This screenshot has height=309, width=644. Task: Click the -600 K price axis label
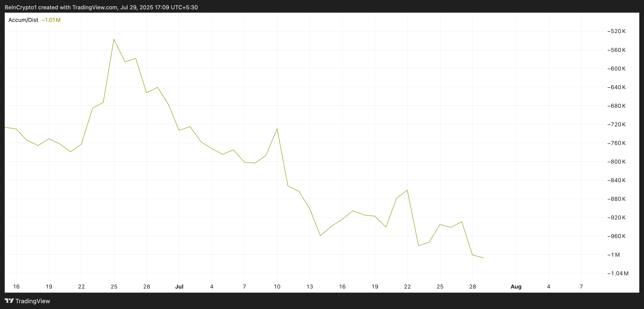(x=616, y=69)
